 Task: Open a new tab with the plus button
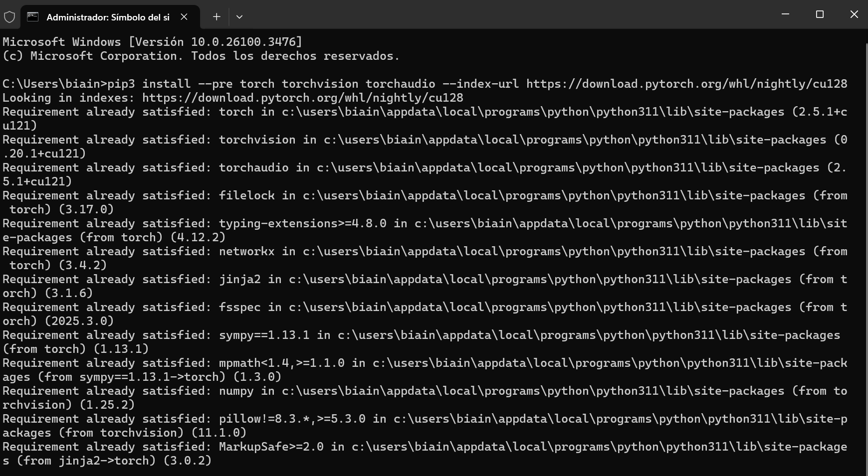pyautogui.click(x=217, y=17)
